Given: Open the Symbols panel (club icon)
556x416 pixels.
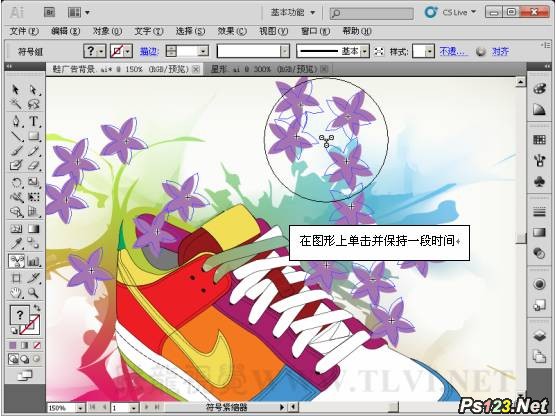Looking at the screenshot, I should pyautogui.click(x=539, y=182).
